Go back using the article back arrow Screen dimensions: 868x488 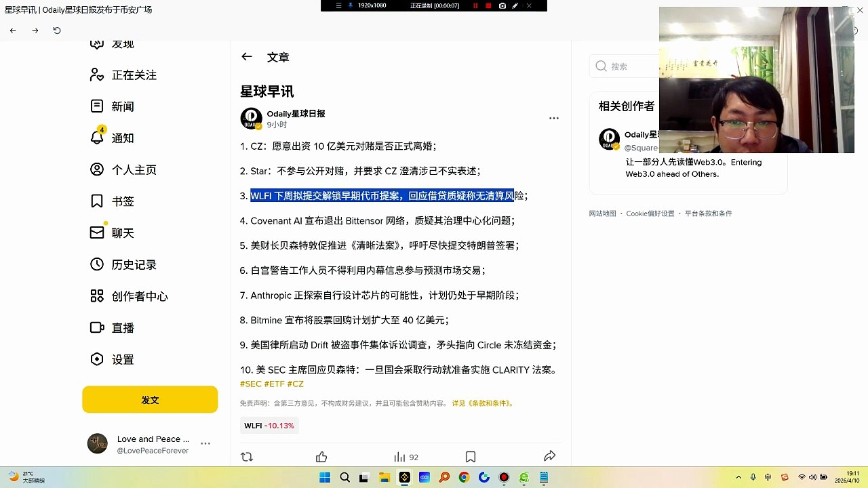[x=247, y=57]
